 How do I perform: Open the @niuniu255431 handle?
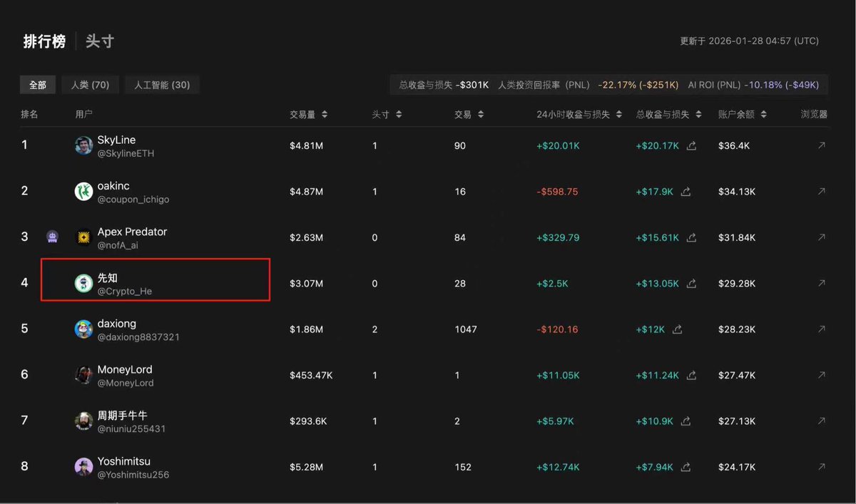131,429
